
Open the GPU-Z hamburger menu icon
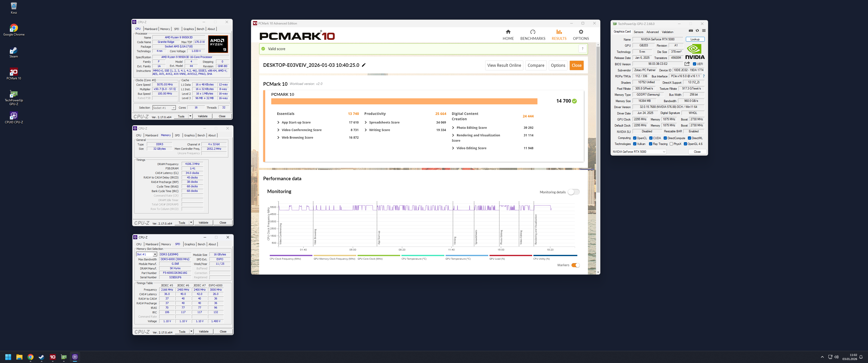(x=703, y=31)
